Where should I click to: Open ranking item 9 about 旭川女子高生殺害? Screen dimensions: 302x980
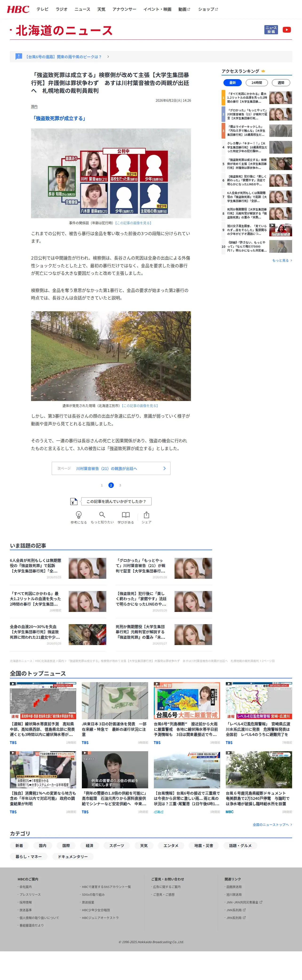257,230
